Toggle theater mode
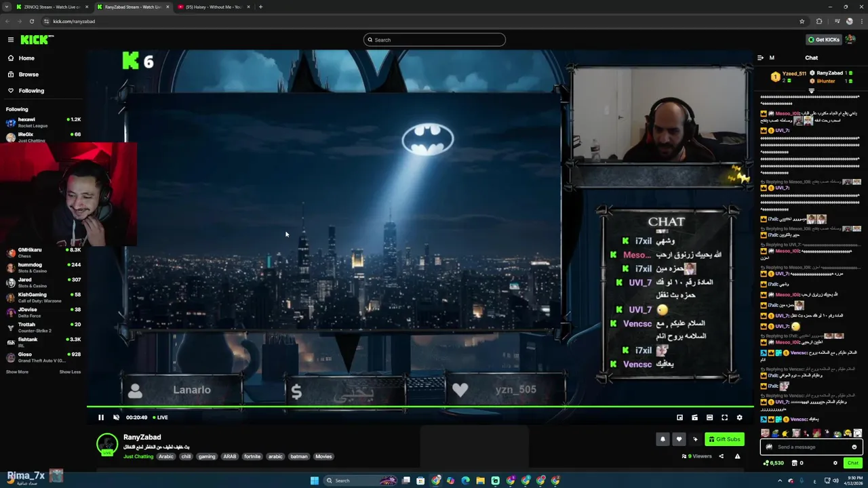 (x=709, y=418)
